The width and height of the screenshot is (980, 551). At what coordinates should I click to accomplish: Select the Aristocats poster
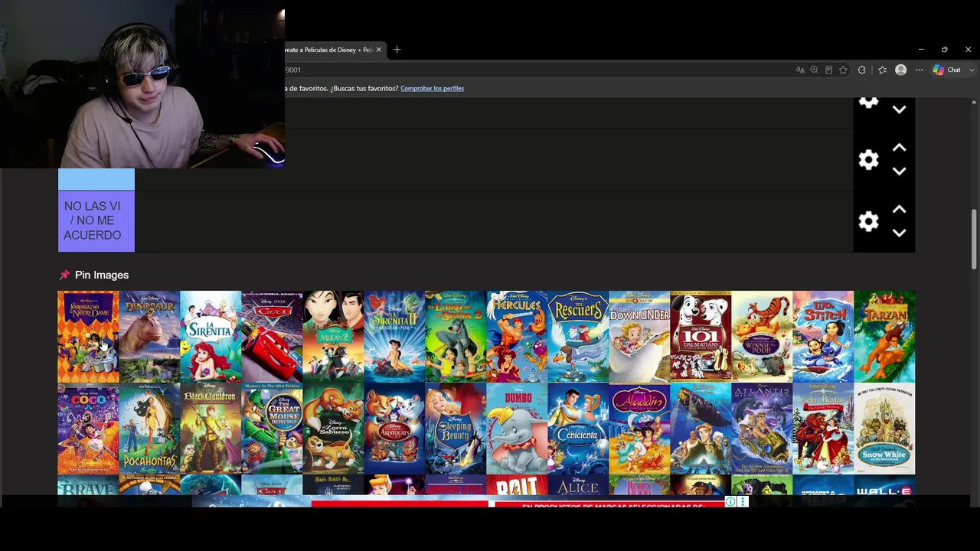tap(394, 429)
